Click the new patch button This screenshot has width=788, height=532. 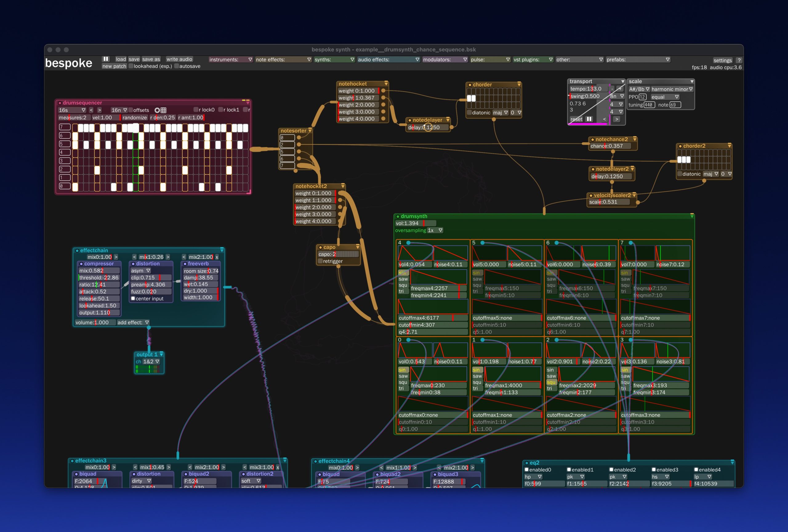click(x=114, y=66)
